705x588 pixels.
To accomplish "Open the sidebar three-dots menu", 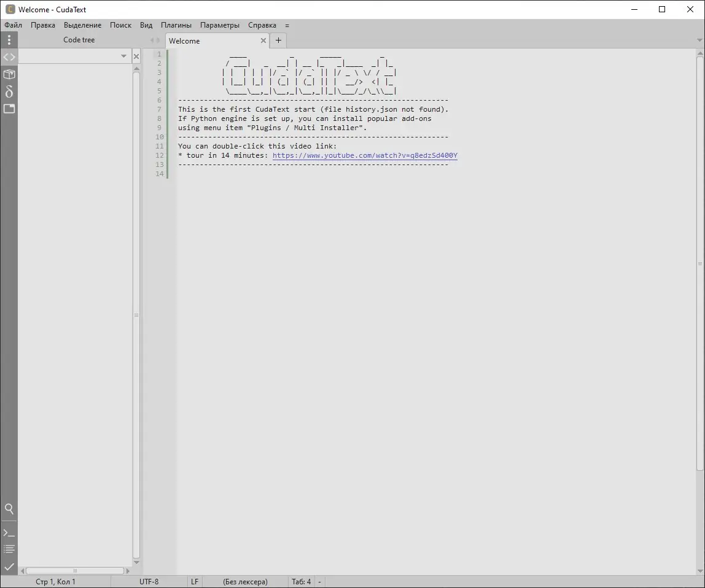I will point(9,40).
